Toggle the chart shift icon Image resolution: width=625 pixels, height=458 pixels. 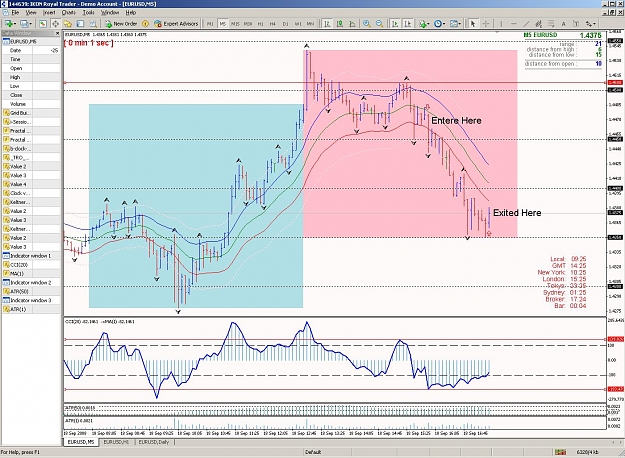pos(407,24)
